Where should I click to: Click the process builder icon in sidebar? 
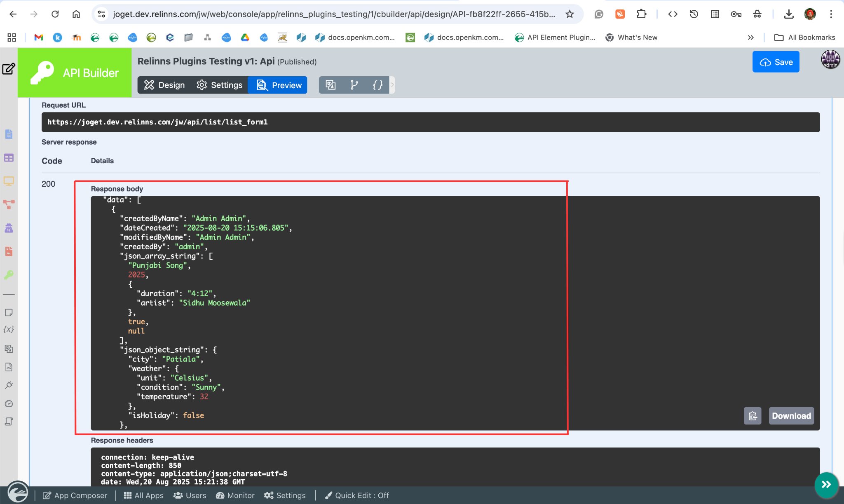point(9,204)
